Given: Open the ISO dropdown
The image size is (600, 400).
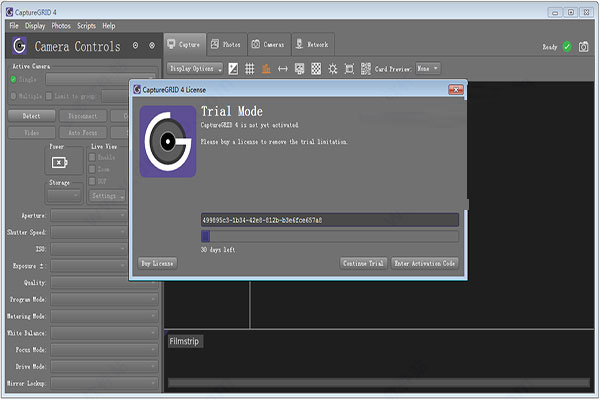Looking at the screenshot, I should coord(89,249).
